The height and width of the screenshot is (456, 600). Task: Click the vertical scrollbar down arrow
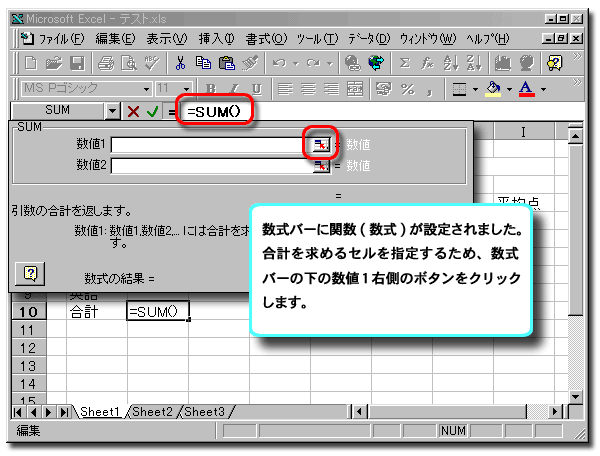point(575,396)
